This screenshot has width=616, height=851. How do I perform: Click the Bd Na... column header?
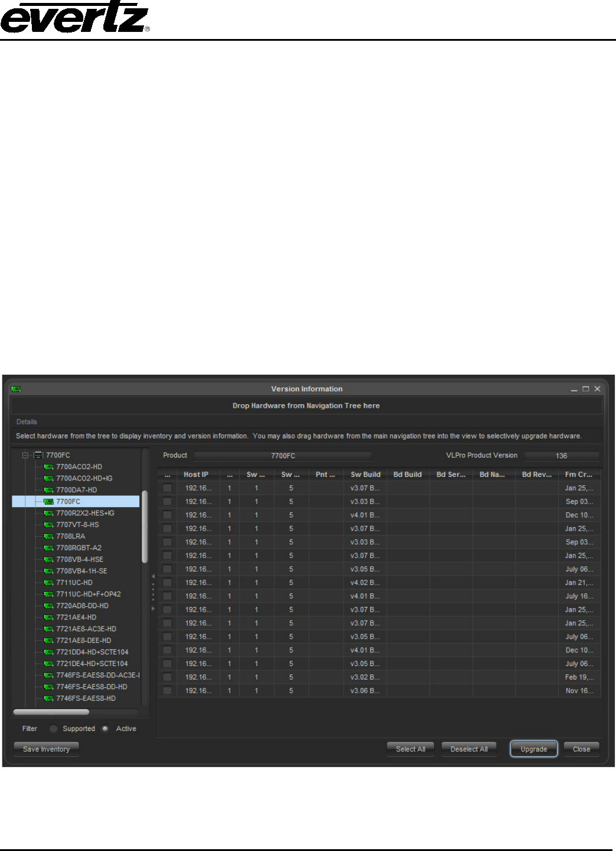click(x=494, y=475)
